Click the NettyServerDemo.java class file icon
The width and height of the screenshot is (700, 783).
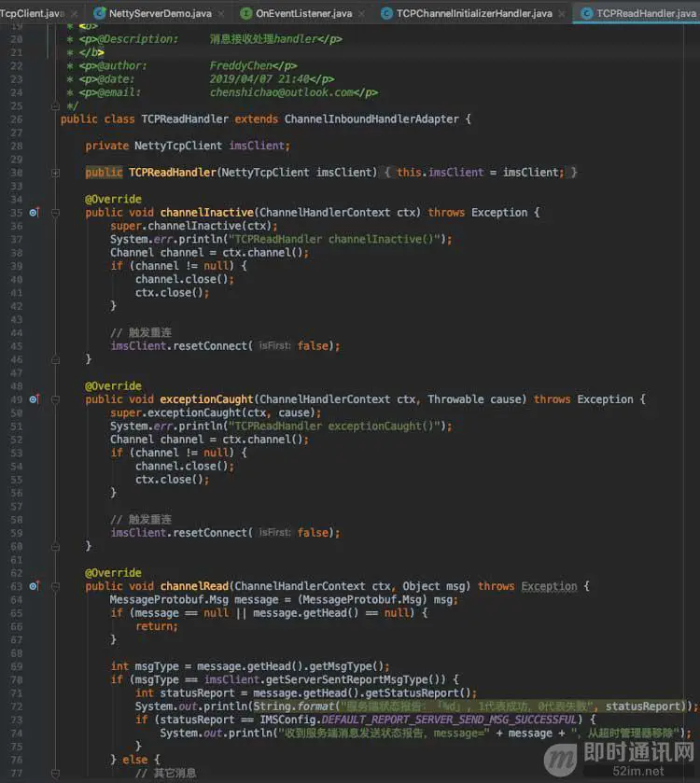[99, 13]
